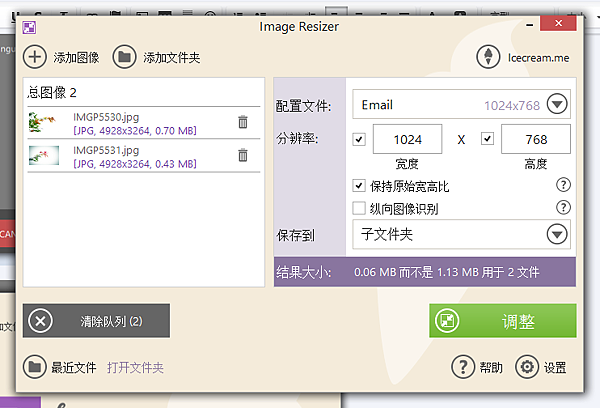Expand the Email profile dropdown arrow
The image size is (600, 408).
pos(557,104)
